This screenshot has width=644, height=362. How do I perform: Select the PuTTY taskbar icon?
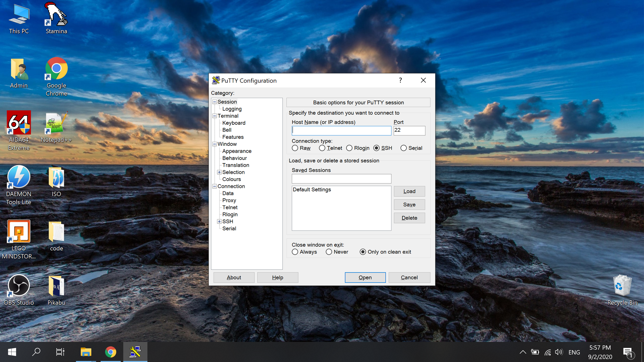[135, 352]
